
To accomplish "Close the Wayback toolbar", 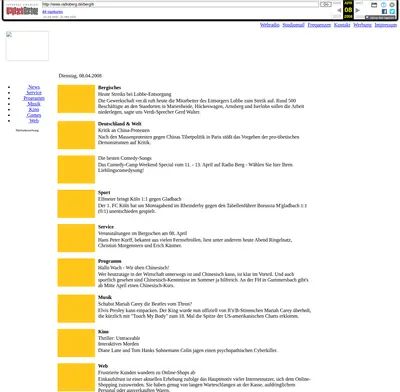I will (392, 5).
